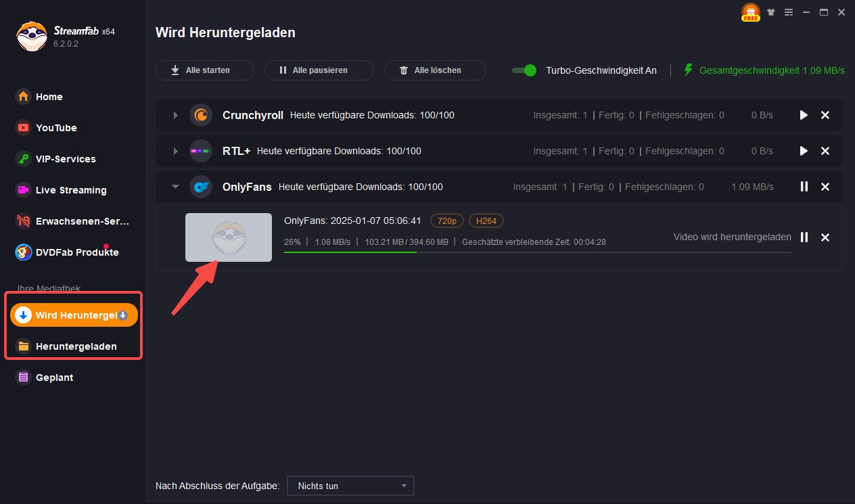
Task: Click the Home house icon
Action: 24,97
